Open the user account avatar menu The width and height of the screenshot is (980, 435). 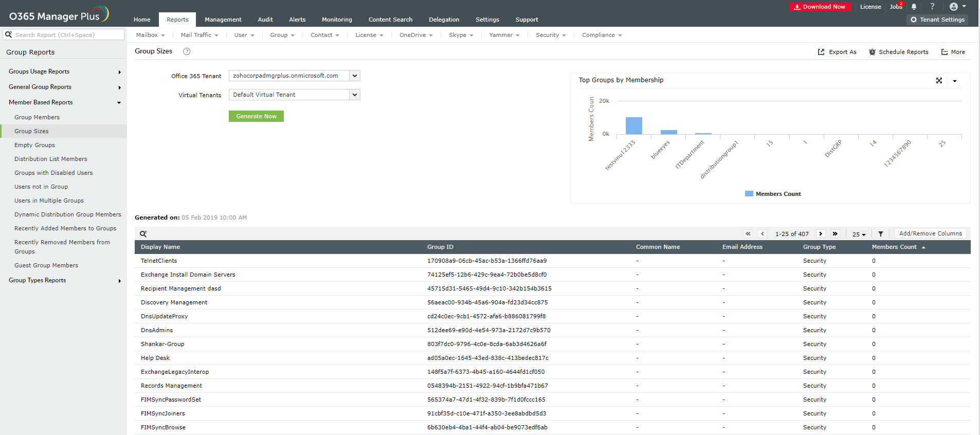coord(957,7)
